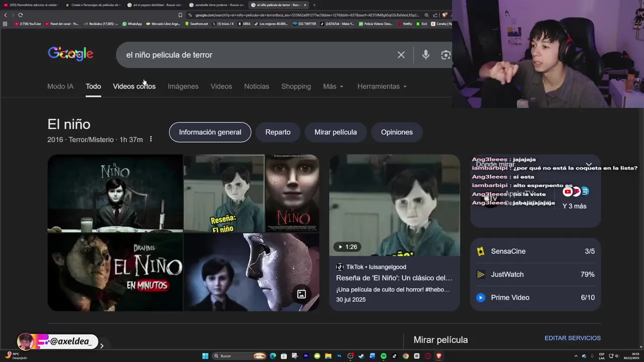Open Photoshop from the taskbar
This screenshot has height=362, width=644.
339,356
